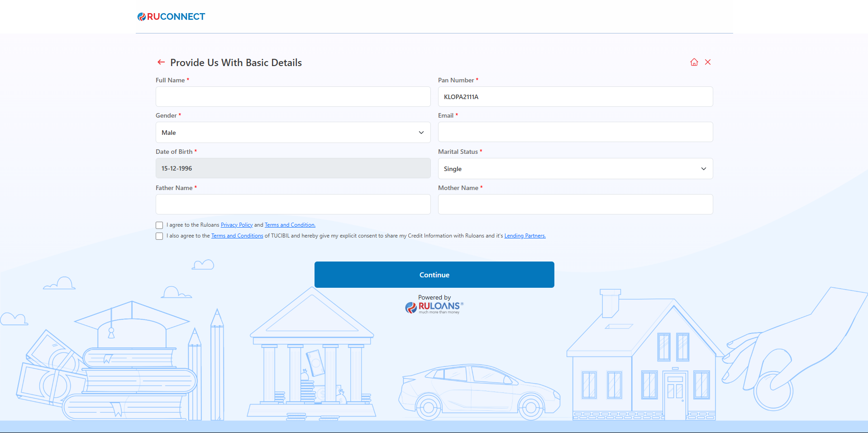Open the Privacy Policy link
Viewport: 868px width, 433px height.
[x=236, y=225]
